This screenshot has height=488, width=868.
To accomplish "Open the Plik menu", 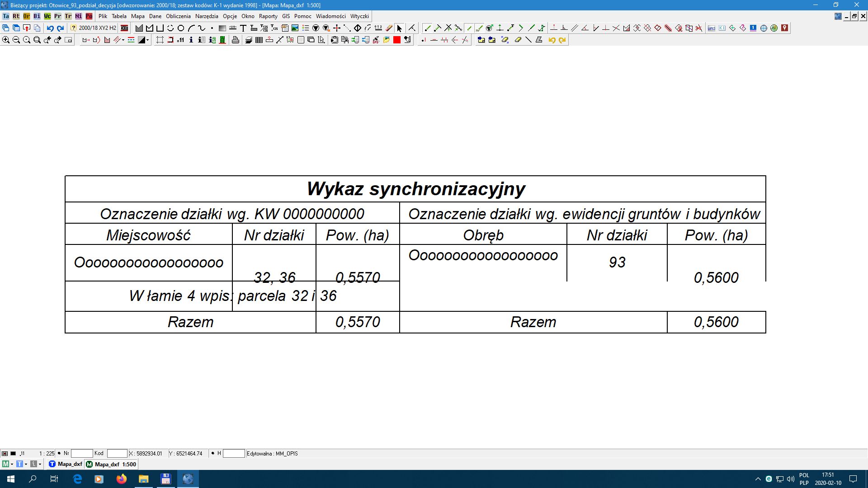I will coord(103,16).
